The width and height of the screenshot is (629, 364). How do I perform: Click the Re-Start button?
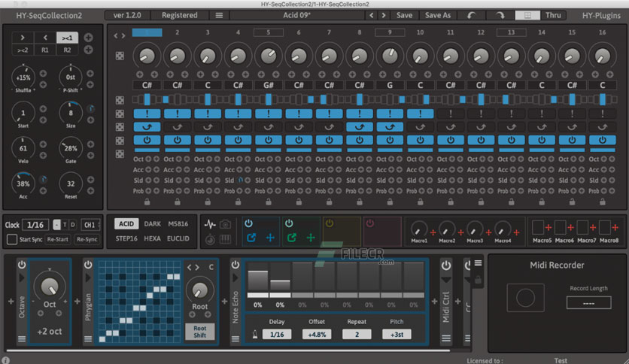(58, 239)
